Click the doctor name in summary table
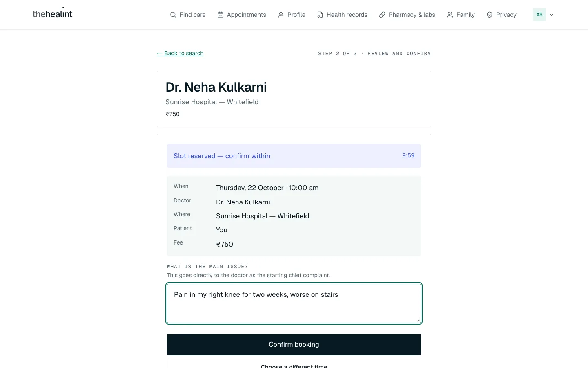This screenshot has width=588, height=368. (x=243, y=202)
